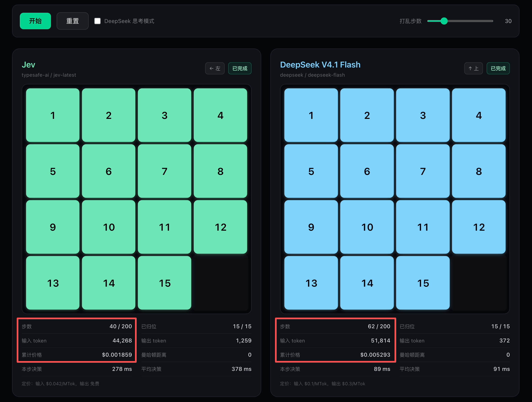
Task: Click the empty slot on Jev board
Action: click(220, 283)
